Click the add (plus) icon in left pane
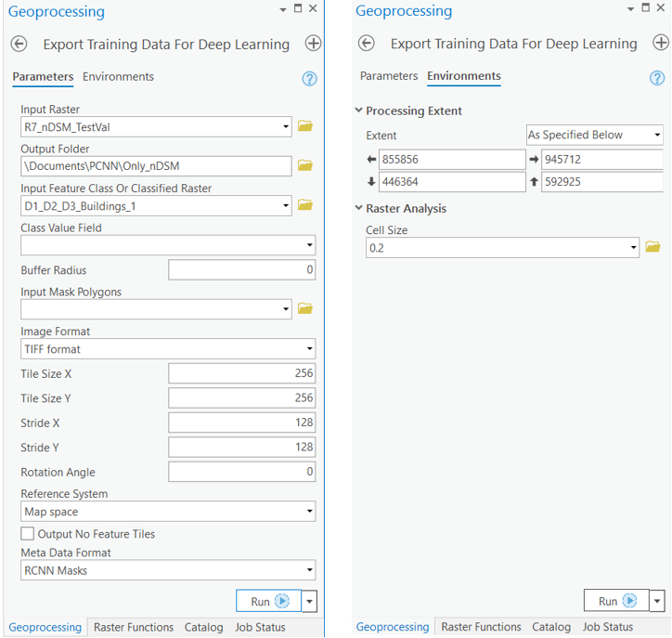This screenshot has width=672, height=638. (313, 44)
